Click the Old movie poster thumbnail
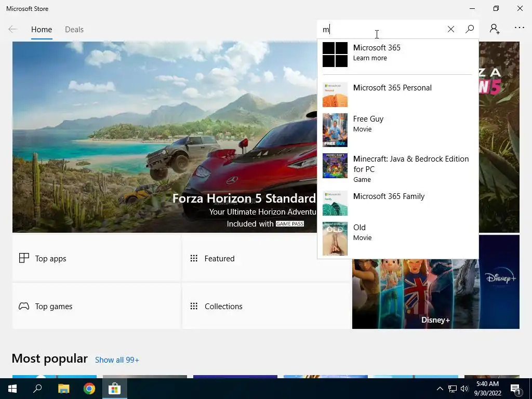 click(x=335, y=238)
